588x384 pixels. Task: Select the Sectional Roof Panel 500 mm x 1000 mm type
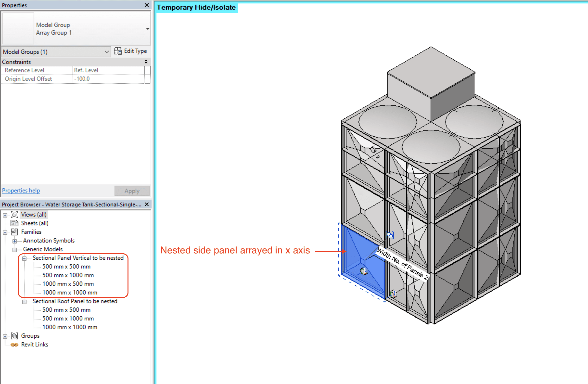68,319
